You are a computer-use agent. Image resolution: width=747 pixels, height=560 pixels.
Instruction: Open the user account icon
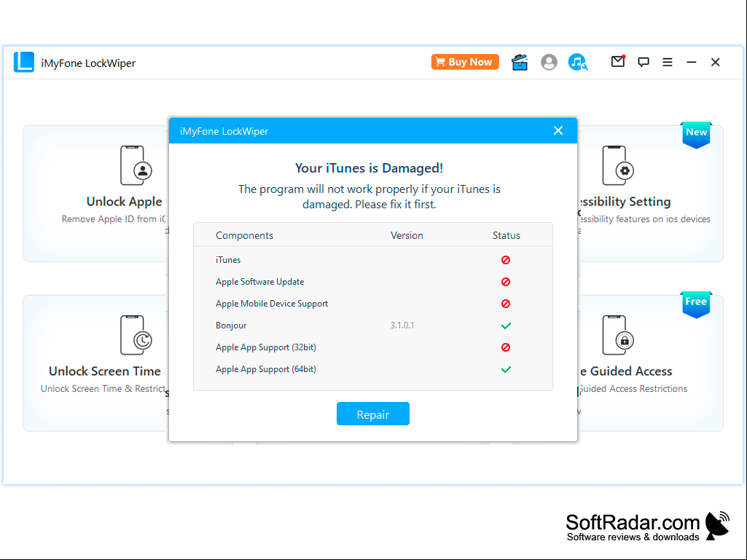549,62
